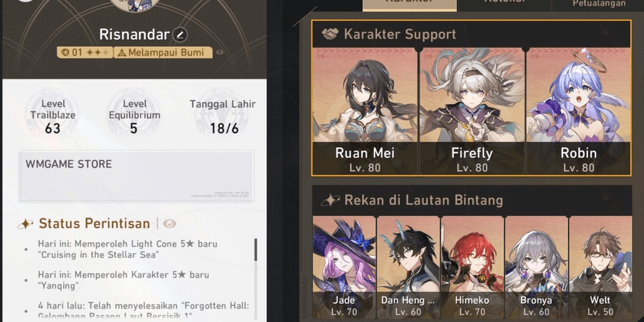The height and width of the screenshot is (322, 644).
Task: Click the 01 star rank badge
Action: 85,52
